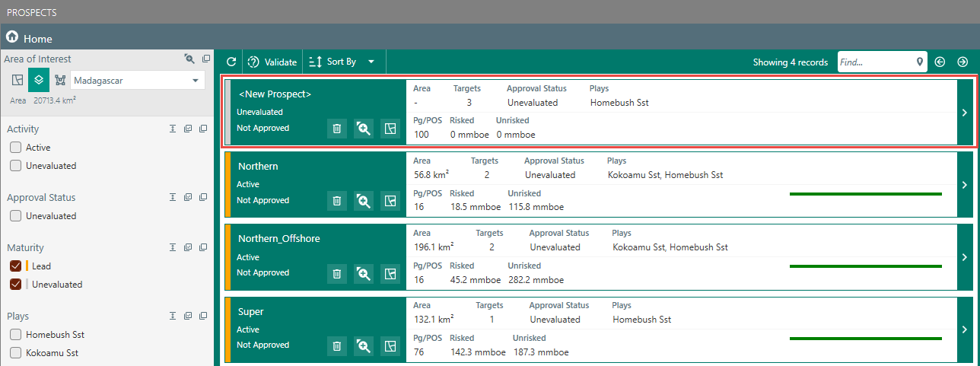Click the Sort By button
Screen dimensions: 980x366
click(332, 62)
